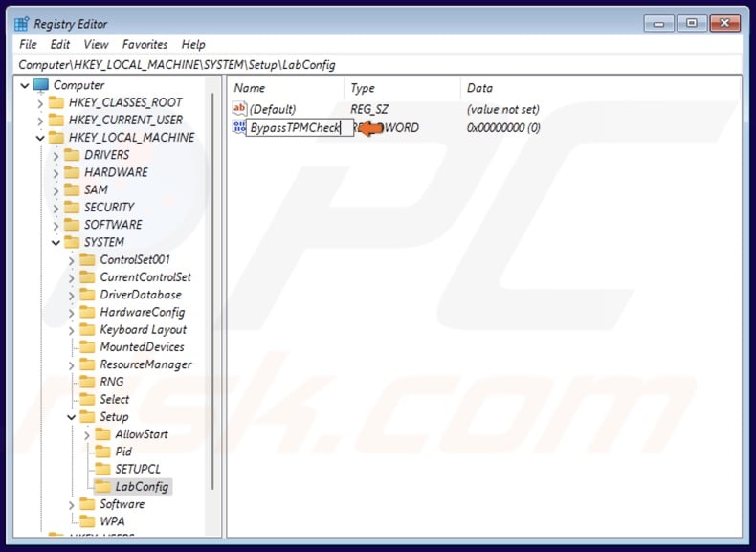Image resolution: width=756 pixels, height=552 pixels.
Task: Open the View menu
Action: (96, 44)
